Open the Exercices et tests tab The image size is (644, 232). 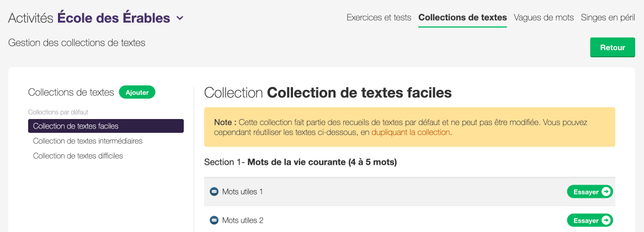pyautogui.click(x=379, y=18)
